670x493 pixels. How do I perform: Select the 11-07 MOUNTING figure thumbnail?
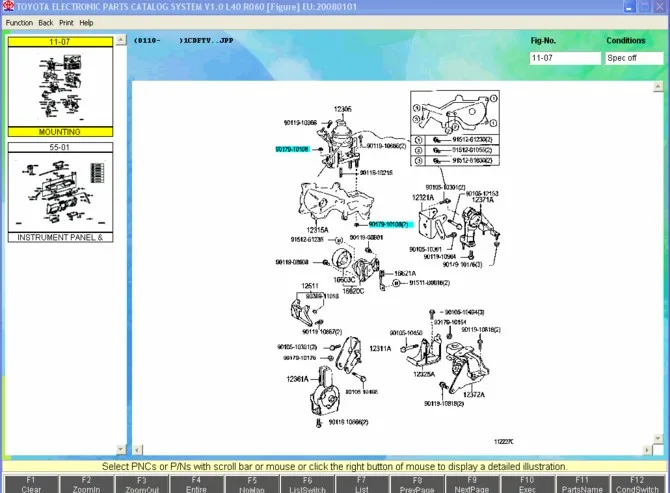tap(60, 87)
